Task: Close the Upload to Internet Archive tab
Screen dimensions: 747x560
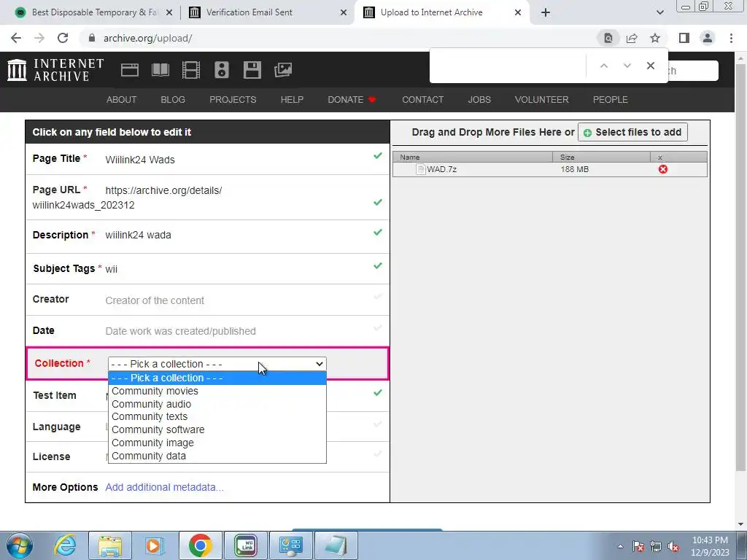Action: [518, 12]
